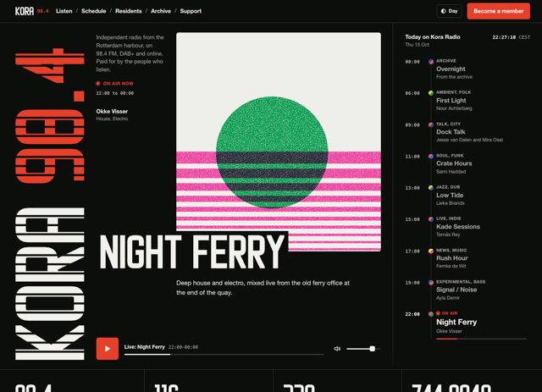The height and width of the screenshot is (392, 542).
Task: Open the Archive nav item
Action: tap(160, 11)
